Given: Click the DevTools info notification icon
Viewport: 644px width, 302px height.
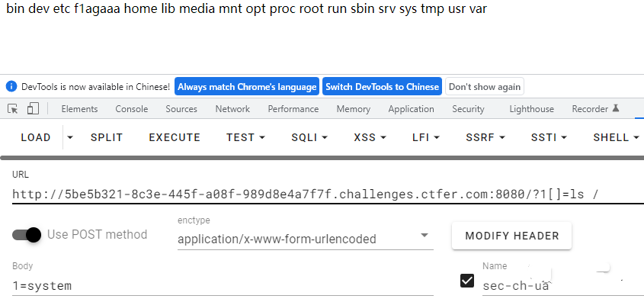Looking at the screenshot, I should 11,87.
